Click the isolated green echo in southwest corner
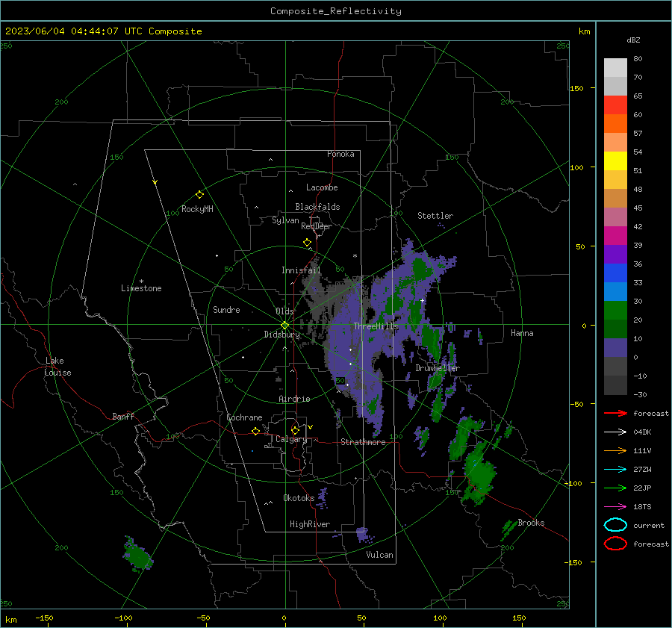 [137, 554]
